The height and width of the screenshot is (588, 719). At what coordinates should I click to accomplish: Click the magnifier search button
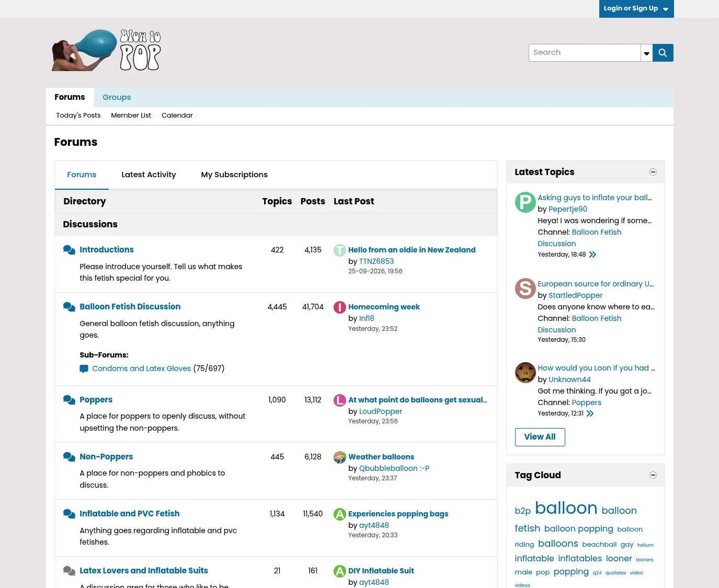click(663, 53)
